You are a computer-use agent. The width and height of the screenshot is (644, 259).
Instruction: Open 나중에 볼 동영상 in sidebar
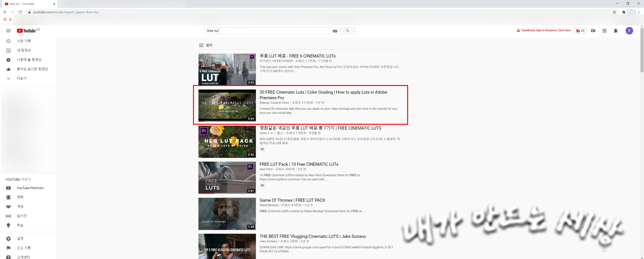point(29,60)
